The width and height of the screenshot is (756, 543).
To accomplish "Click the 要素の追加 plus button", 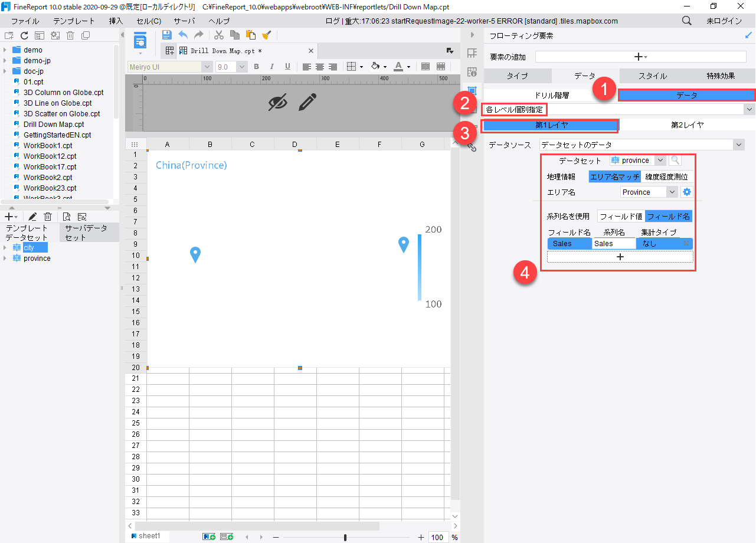I will pos(640,57).
